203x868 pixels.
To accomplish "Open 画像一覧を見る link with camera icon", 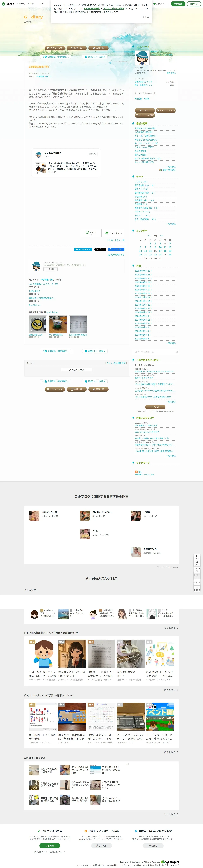I will 167,170.
